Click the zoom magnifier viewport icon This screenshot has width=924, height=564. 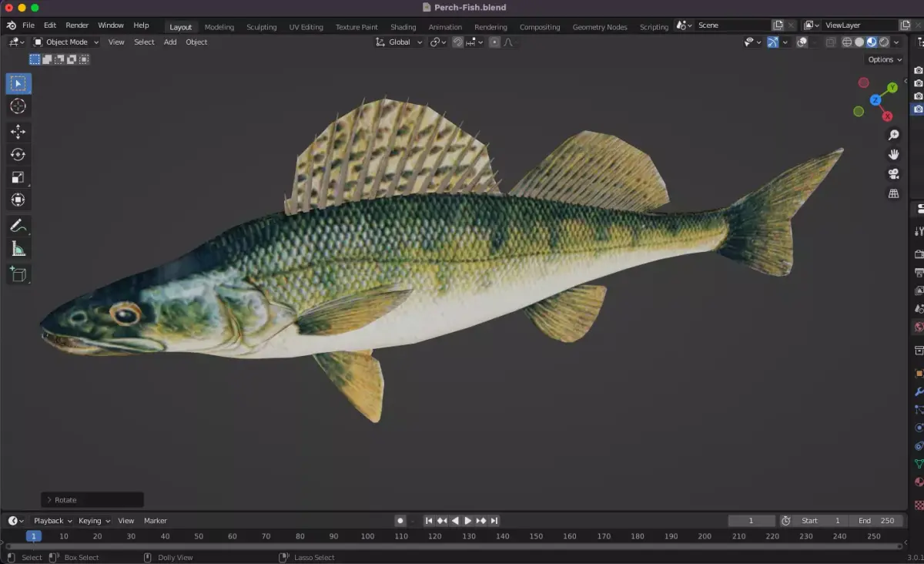coord(894,135)
